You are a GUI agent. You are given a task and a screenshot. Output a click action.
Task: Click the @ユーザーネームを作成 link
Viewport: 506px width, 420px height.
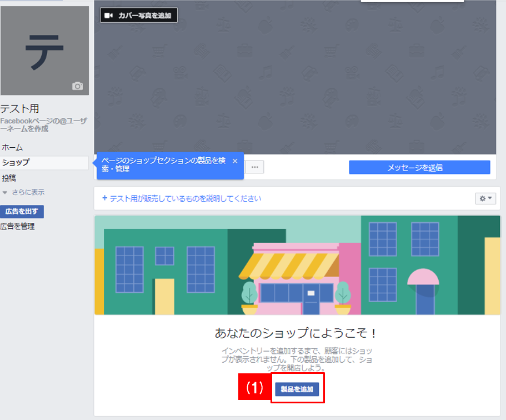click(43, 125)
